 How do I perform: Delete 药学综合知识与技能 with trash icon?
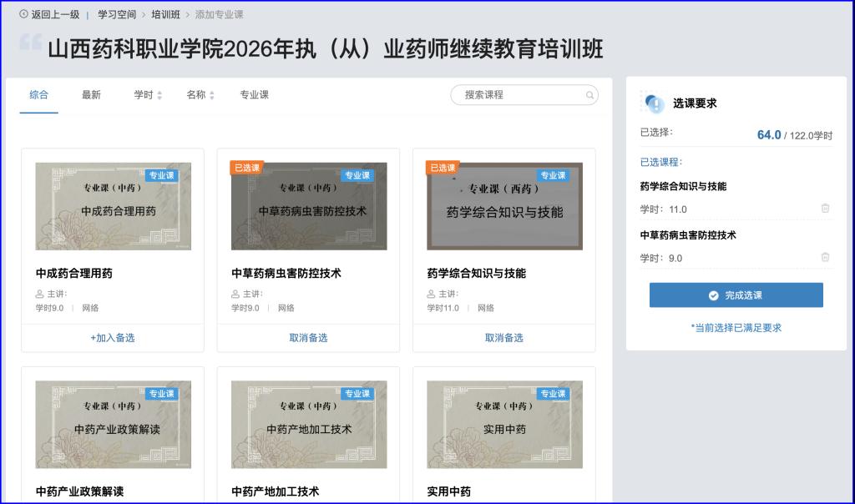(825, 209)
